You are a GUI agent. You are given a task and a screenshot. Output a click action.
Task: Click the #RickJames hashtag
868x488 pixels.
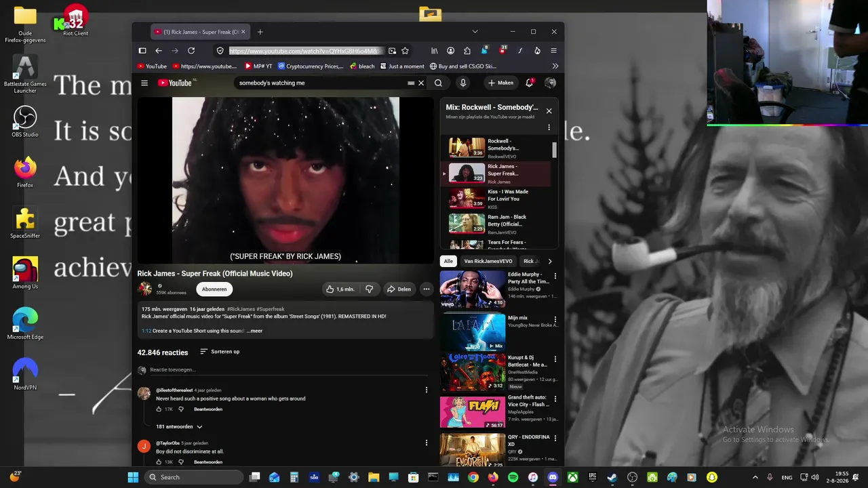click(241, 309)
